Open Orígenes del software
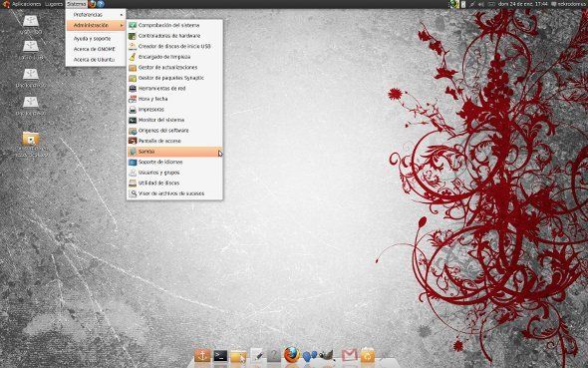The height and width of the screenshot is (368, 588). (174, 131)
